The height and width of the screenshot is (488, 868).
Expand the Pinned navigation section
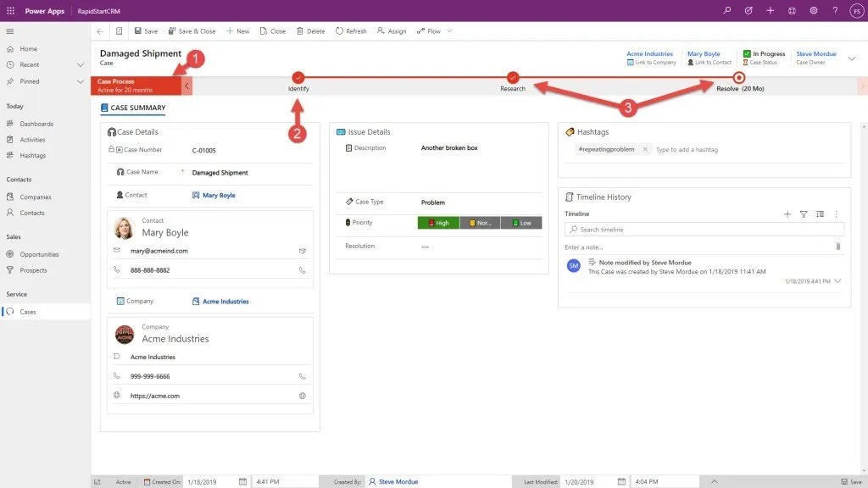81,81
